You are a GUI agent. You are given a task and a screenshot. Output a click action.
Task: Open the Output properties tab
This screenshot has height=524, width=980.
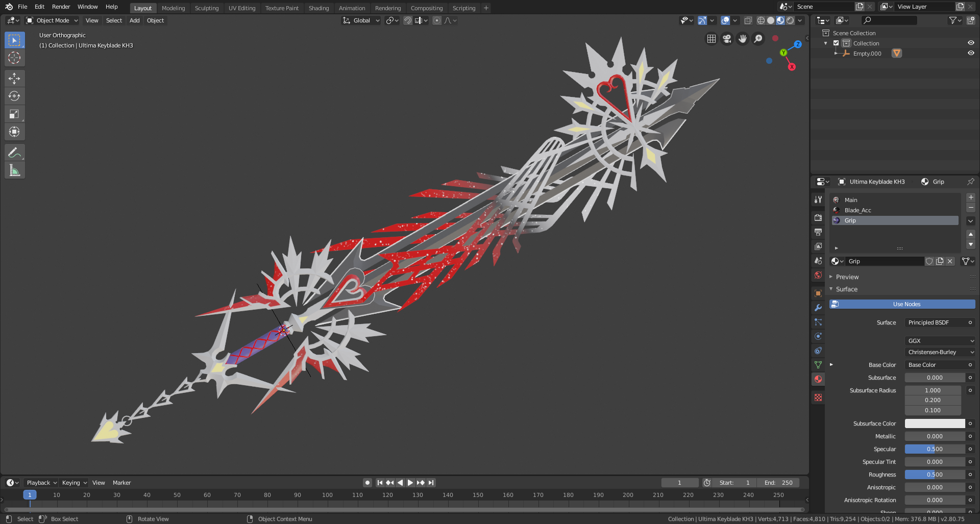(x=818, y=232)
